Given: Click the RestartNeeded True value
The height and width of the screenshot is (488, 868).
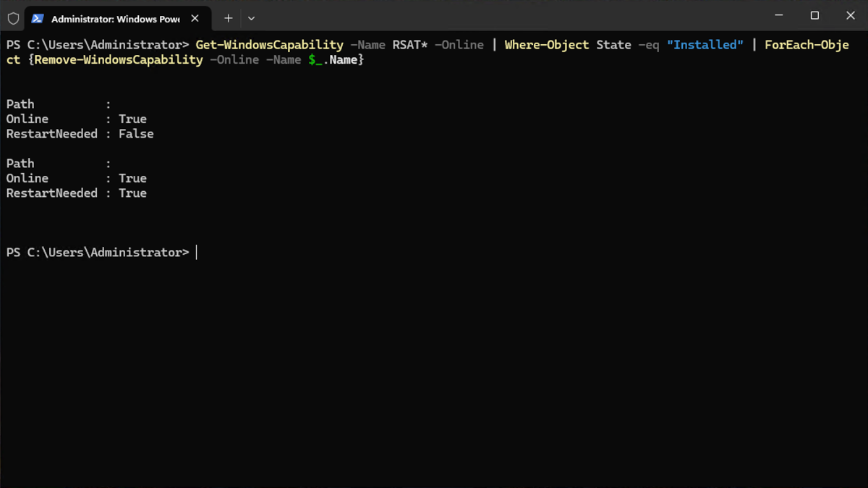Looking at the screenshot, I should pyautogui.click(x=132, y=193).
